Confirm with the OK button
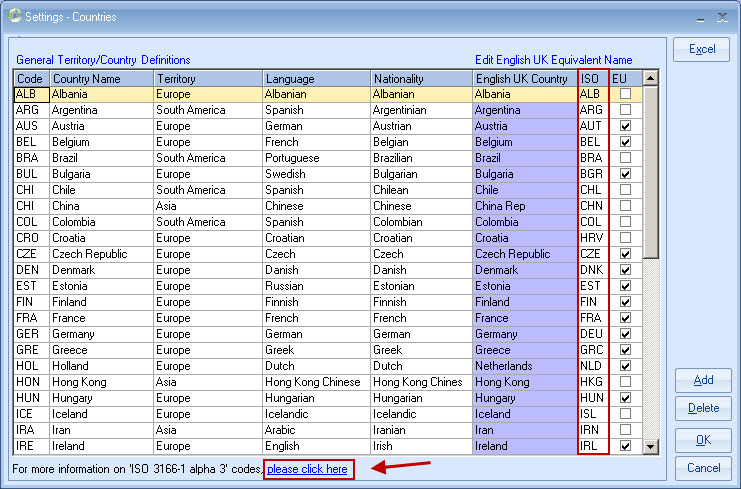Screen dimensions: 741x489 click(x=702, y=439)
